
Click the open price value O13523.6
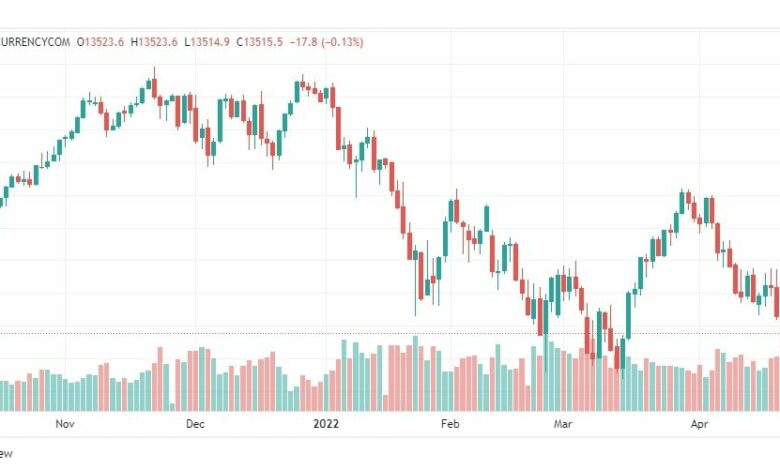point(100,42)
